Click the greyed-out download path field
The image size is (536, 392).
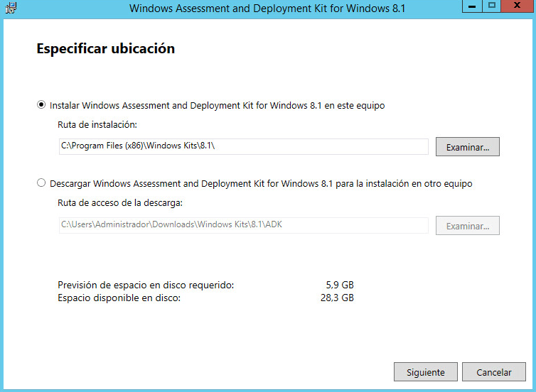[x=243, y=225]
